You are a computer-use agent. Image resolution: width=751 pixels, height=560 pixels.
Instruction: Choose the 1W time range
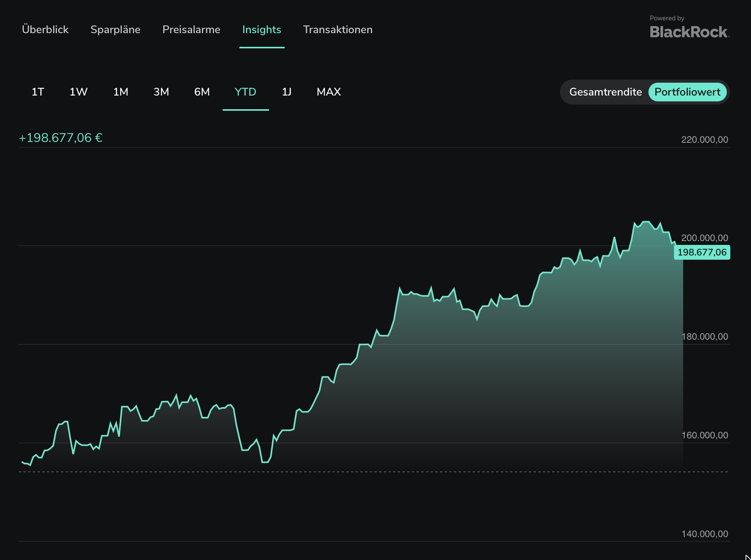click(78, 92)
